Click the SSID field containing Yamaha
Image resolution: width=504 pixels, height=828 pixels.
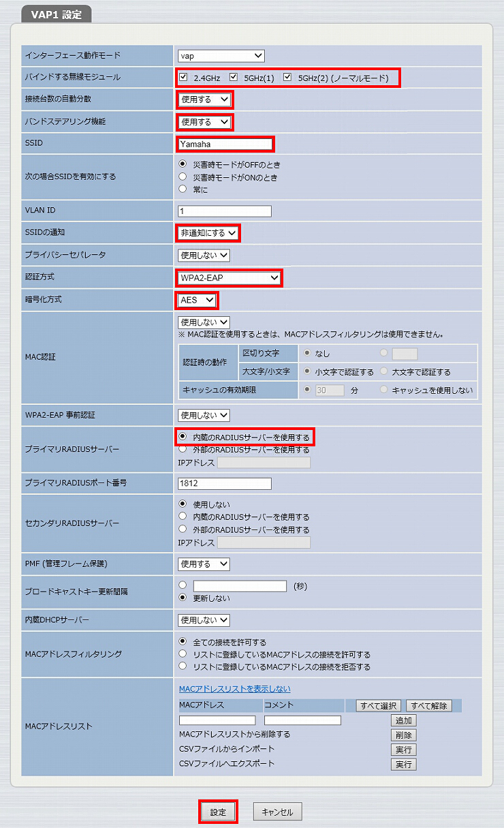pos(225,144)
